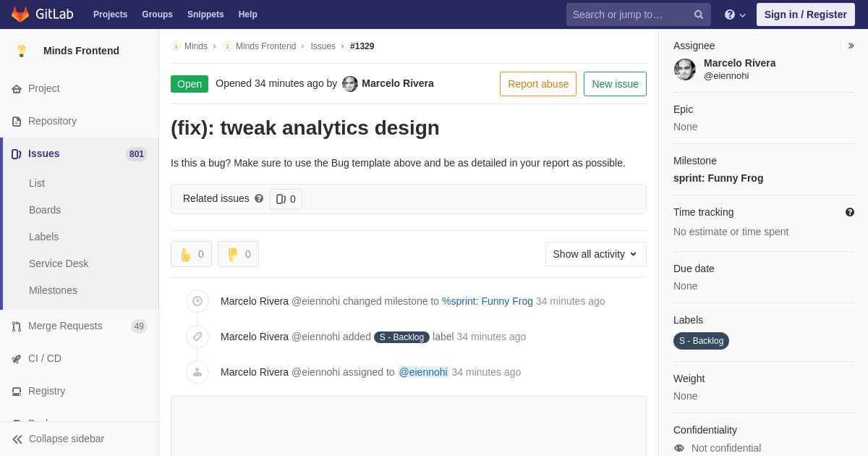Click the Registry icon in sidebar
868x456 pixels.
(x=17, y=392)
